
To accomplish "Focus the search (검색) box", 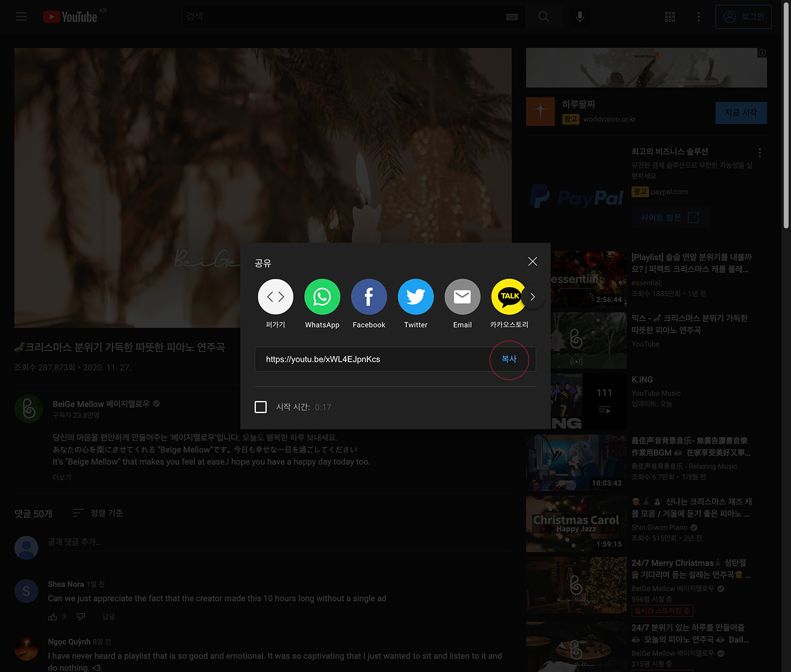I will click(345, 17).
